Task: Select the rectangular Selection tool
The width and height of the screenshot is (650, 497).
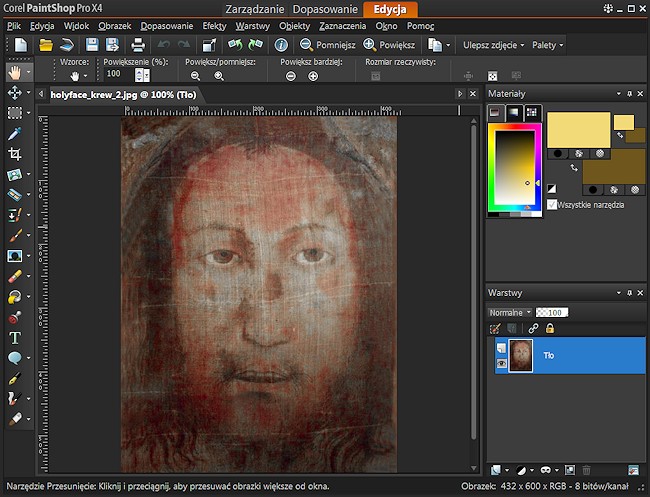Action: tap(15, 113)
